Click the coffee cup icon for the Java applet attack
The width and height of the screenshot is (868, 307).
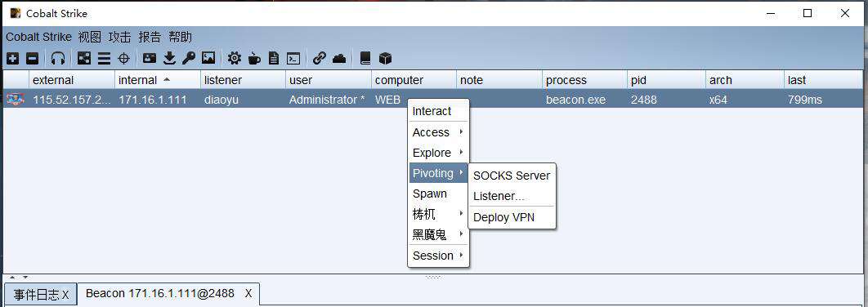click(x=254, y=58)
